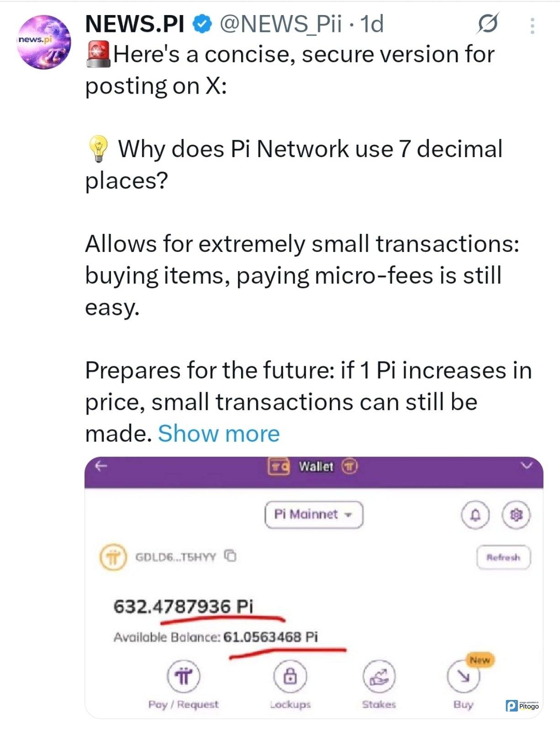Click the Wallet title in header
This screenshot has height=731, width=560.
click(x=316, y=466)
